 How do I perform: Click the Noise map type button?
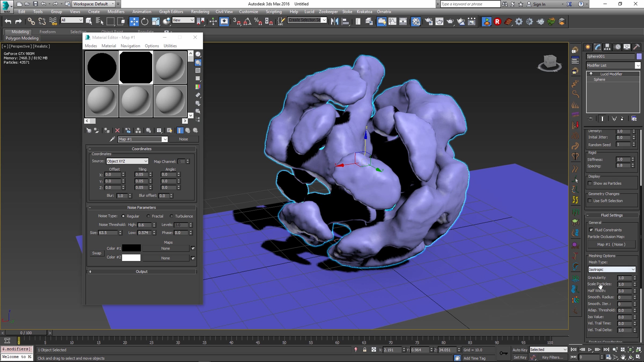[184, 139]
